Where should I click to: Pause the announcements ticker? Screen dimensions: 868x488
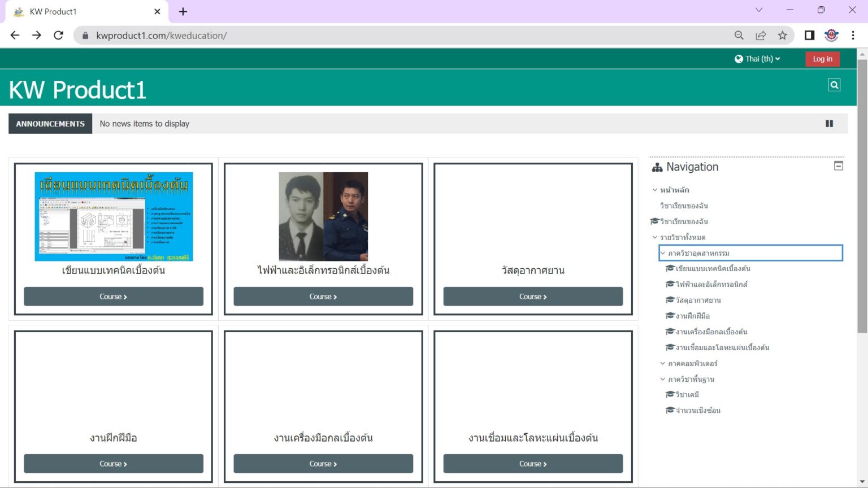[x=829, y=123]
